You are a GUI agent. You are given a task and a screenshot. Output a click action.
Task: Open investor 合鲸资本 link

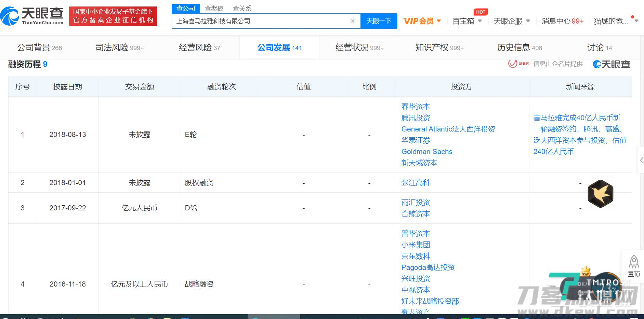tap(416, 213)
